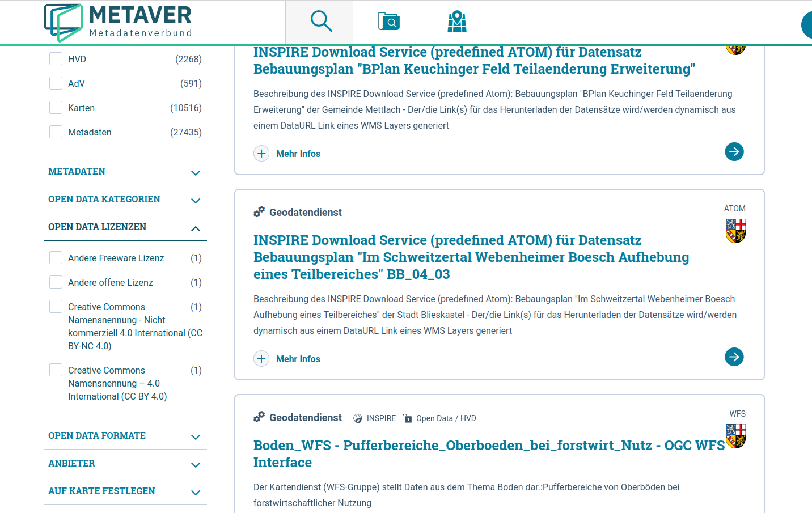The height and width of the screenshot is (513, 812).
Task: Expand the METADATEN filter section
Action: 125,172
